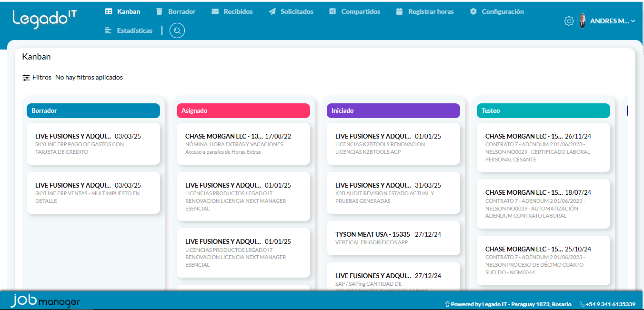Click the user avatar photo
The image size is (644, 310).
click(x=582, y=21)
